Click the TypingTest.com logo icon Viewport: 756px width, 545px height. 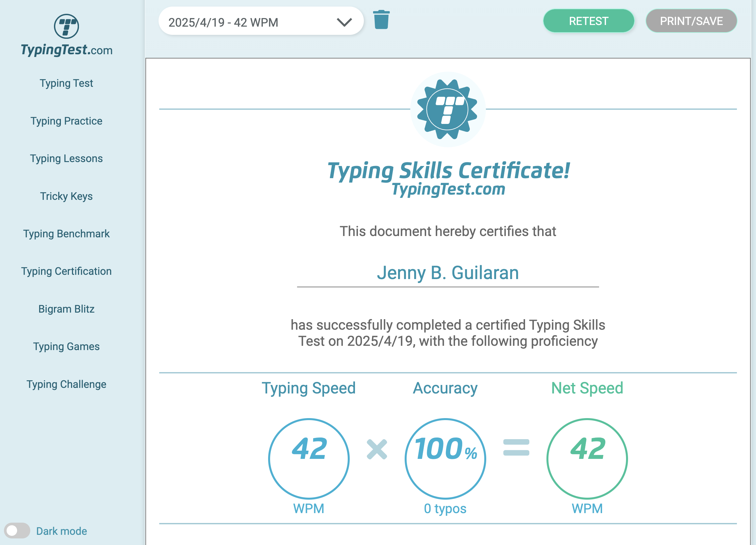click(x=66, y=26)
